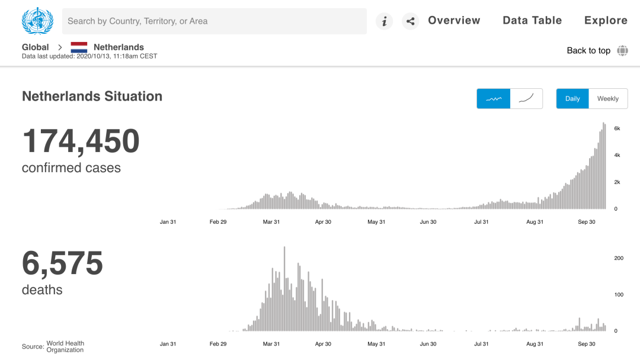Click the Back to top link

pos(588,50)
